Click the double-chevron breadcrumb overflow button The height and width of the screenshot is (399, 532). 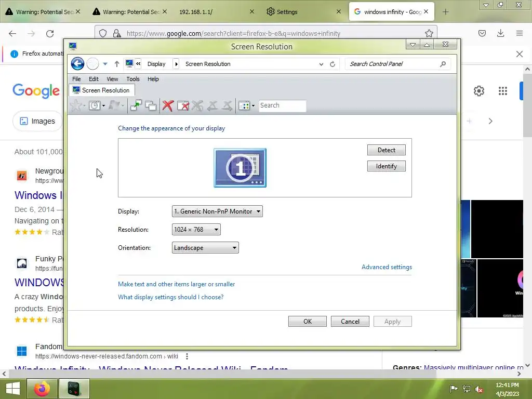coord(138,64)
